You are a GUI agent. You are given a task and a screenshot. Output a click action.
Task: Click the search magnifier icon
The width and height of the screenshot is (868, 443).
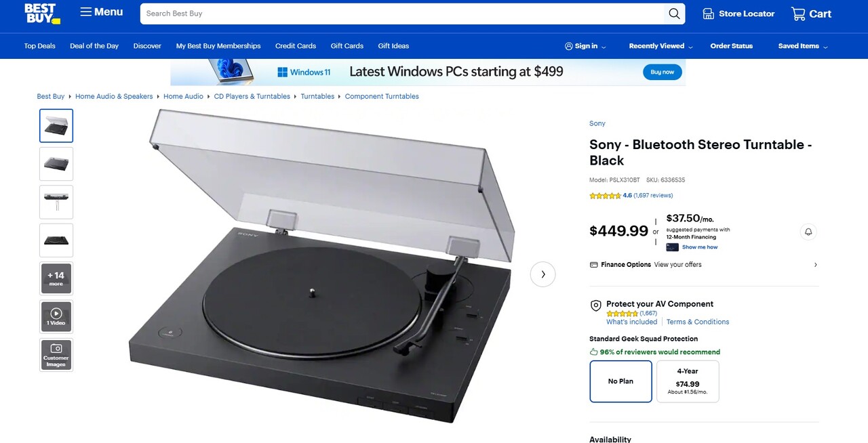click(x=674, y=14)
